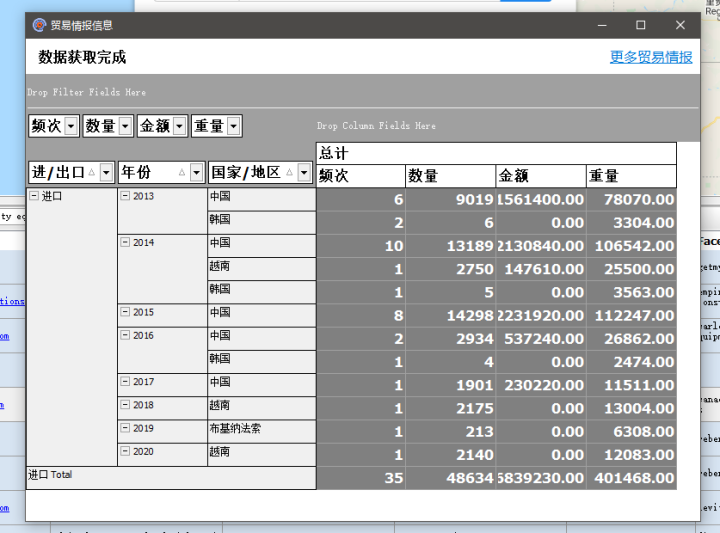The height and width of the screenshot is (533, 720).
Task: Maximize the 贸易情报信息 window
Action: (641, 25)
